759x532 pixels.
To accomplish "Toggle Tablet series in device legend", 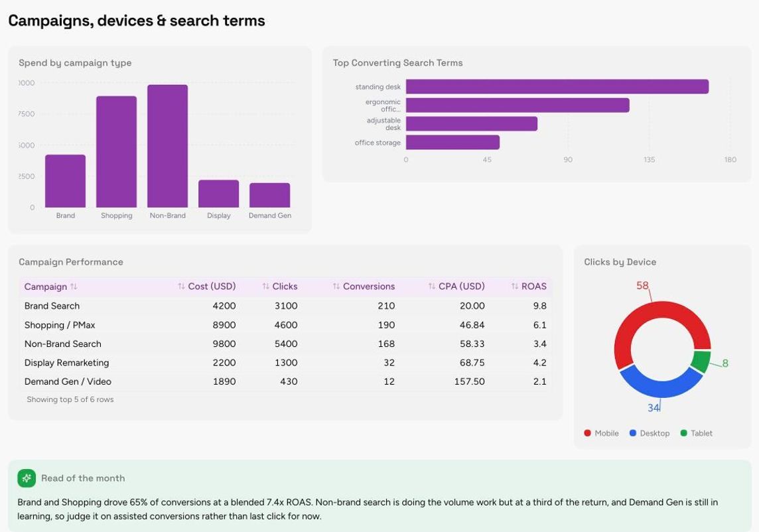I will [696, 433].
